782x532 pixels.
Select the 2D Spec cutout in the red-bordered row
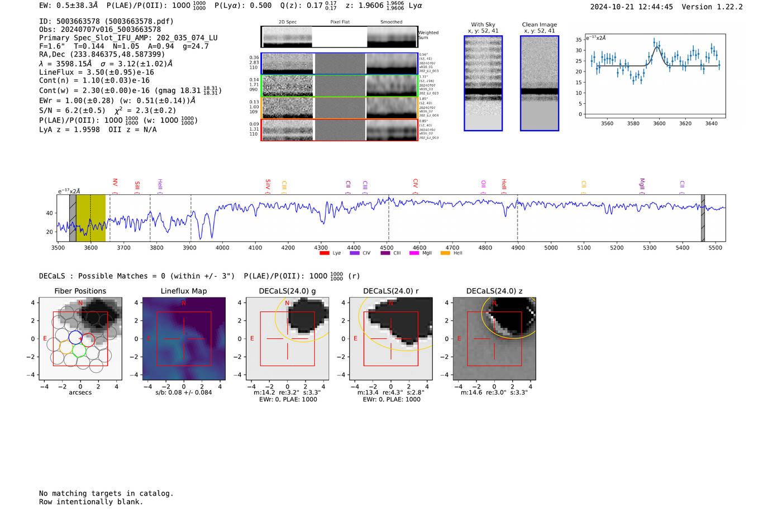288,130
